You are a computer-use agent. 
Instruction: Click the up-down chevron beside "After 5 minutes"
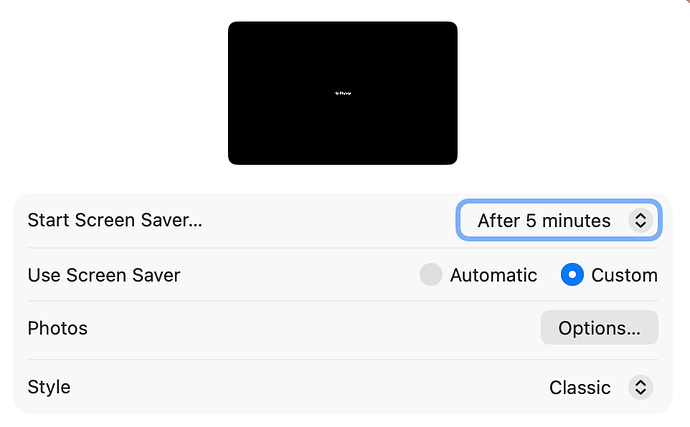pos(640,221)
